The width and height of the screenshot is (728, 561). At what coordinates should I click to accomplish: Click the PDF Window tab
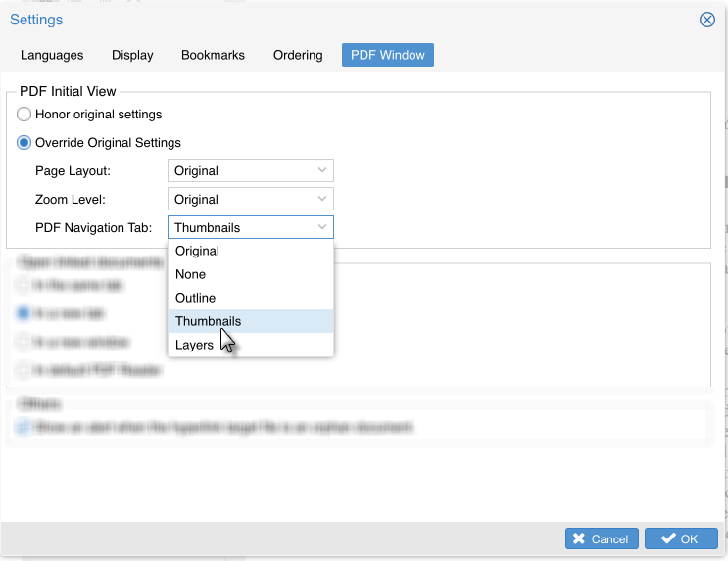pyautogui.click(x=387, y=55)
